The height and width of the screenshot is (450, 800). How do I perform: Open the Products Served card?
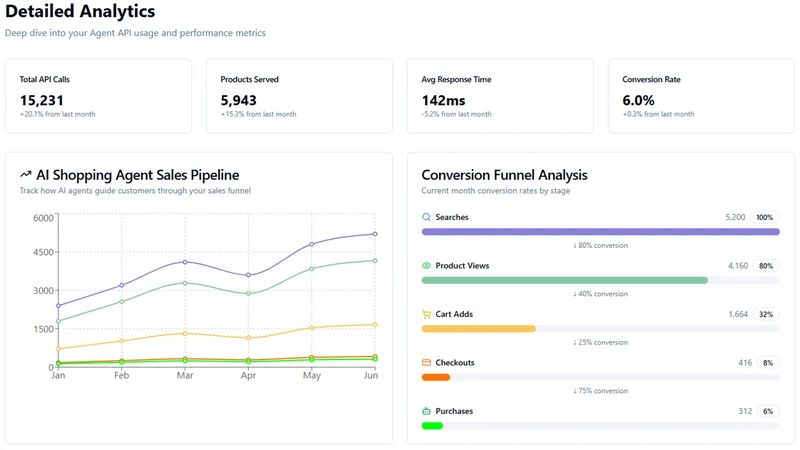pyautogui.click(x=299, y=96)
